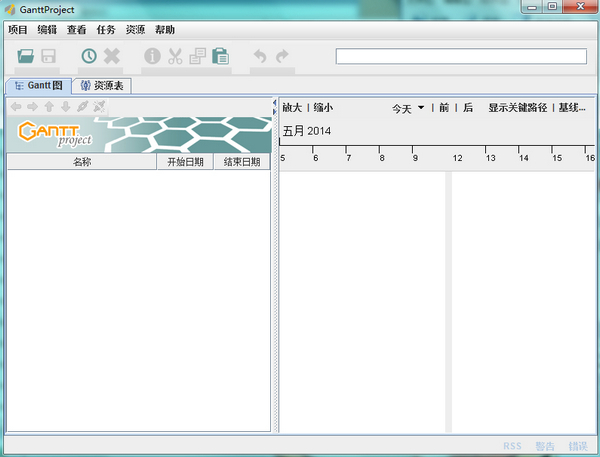Unindent task with left arrow icon
This screenshot has height=457, width=600.
16,106
